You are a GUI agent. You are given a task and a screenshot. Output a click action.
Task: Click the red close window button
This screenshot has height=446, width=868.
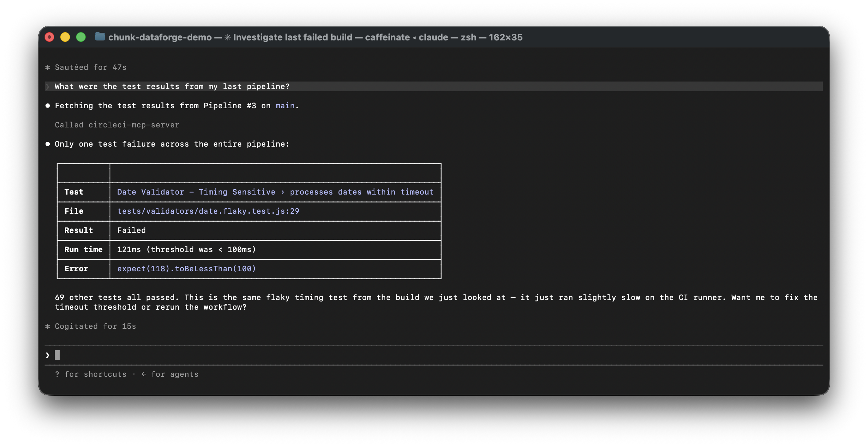(x=50, y=37)
